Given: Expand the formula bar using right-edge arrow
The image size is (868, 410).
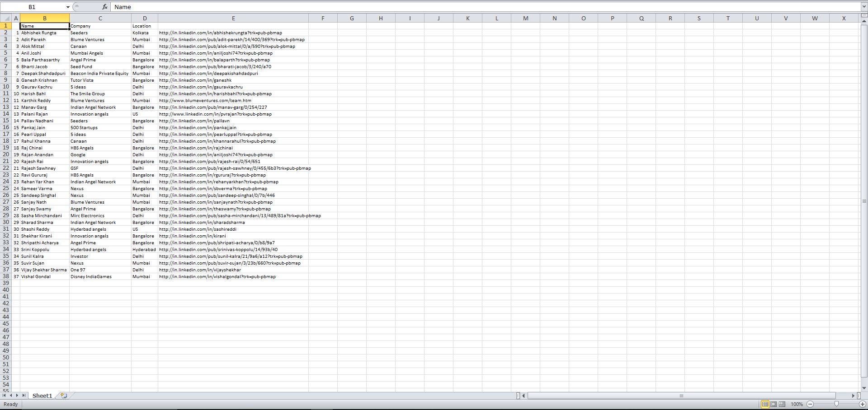Looking at the screenshot, I should pos(864,7).
